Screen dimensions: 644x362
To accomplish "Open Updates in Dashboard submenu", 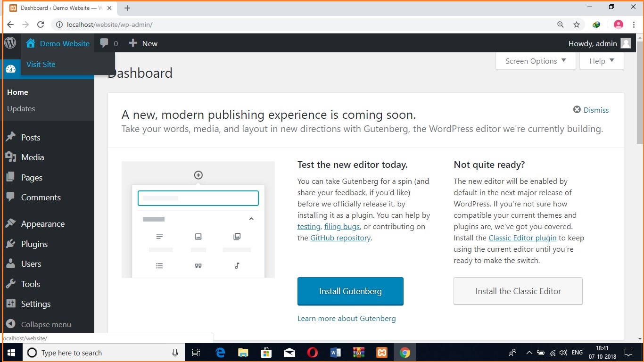I will pos(21,108).
